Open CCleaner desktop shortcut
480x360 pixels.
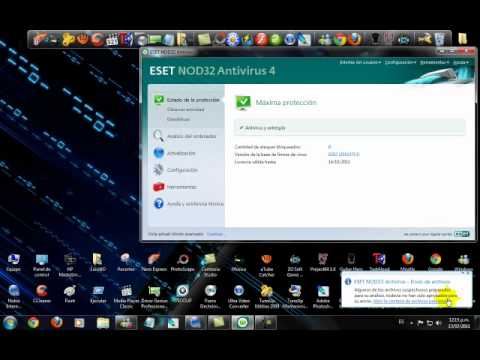(42, 294)
